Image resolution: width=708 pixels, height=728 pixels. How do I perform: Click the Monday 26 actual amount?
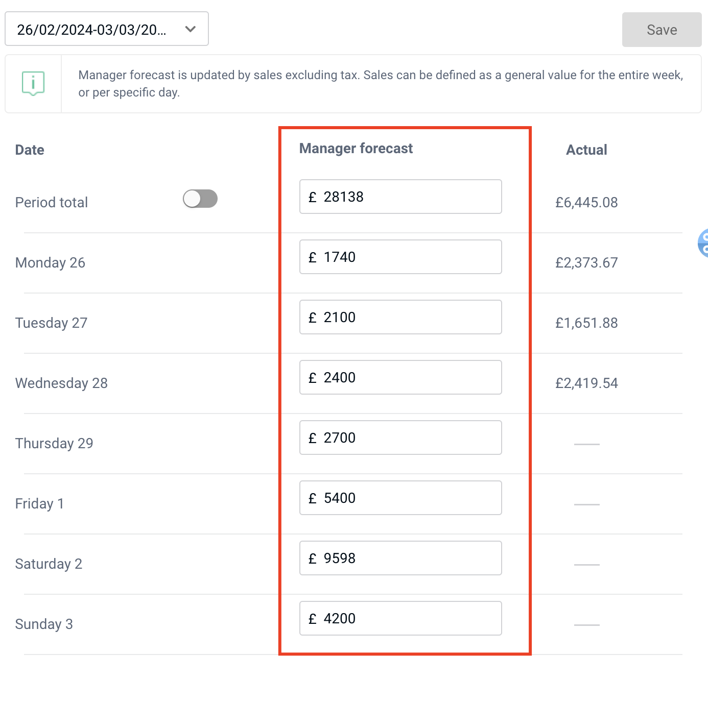click(586, 263)
